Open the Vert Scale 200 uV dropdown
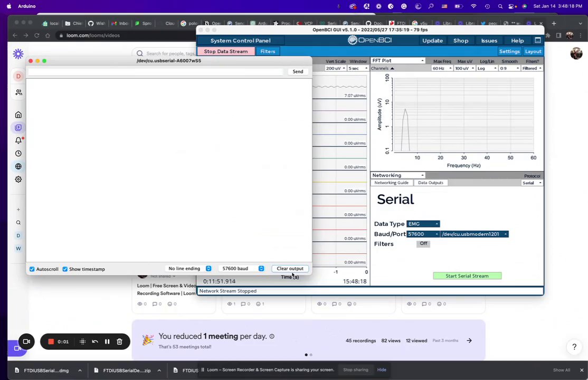The height and width of the screenshot is (380, 588). (336, 68)
